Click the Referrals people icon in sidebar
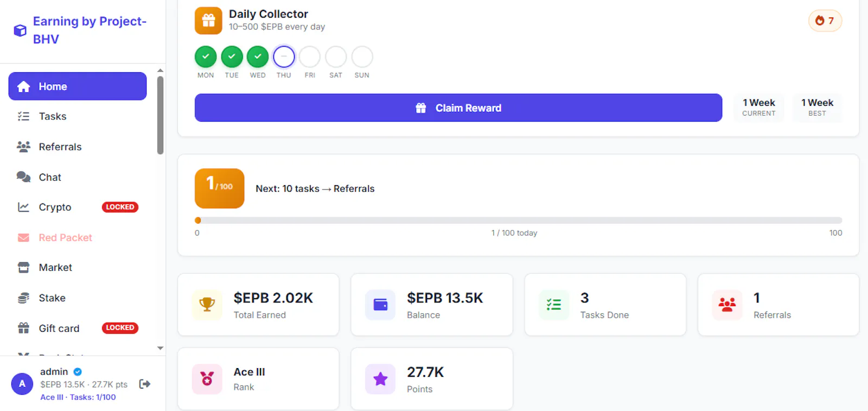Image resolution: width=868 pixels, height=411 pixels. point(23,147)
